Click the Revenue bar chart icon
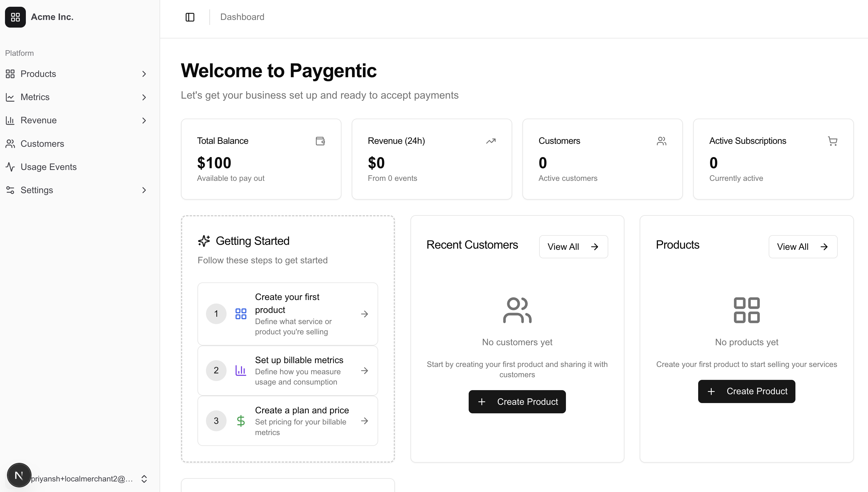 pos(10,120)
